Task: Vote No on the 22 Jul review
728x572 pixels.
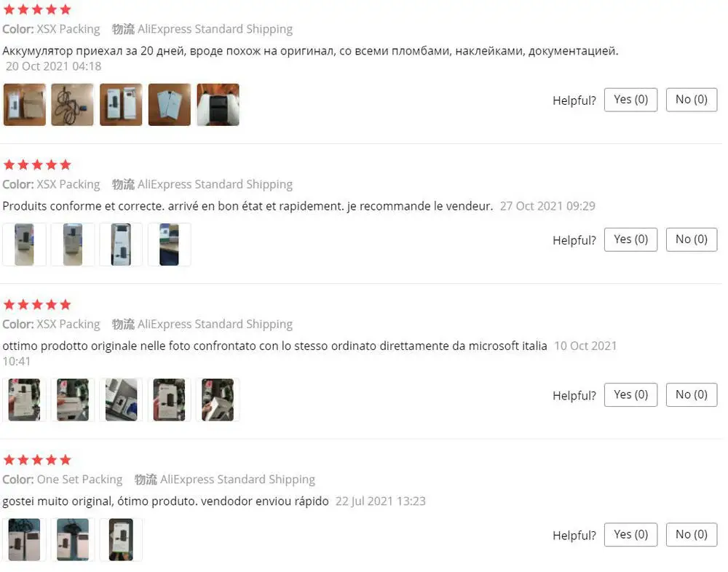Action: point(692,534)
